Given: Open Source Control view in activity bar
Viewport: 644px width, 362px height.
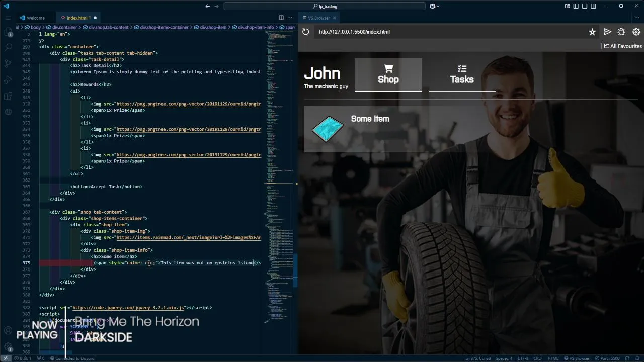Looking at the screenshot, I should [8, 63].
